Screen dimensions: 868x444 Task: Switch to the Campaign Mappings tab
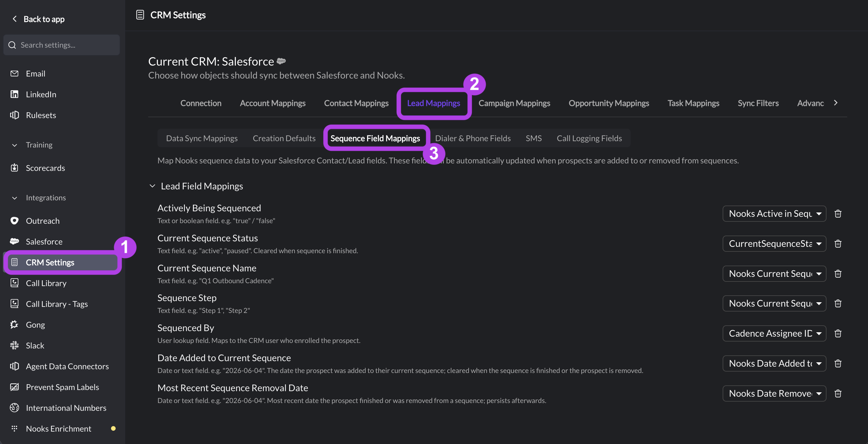point(514,103)
